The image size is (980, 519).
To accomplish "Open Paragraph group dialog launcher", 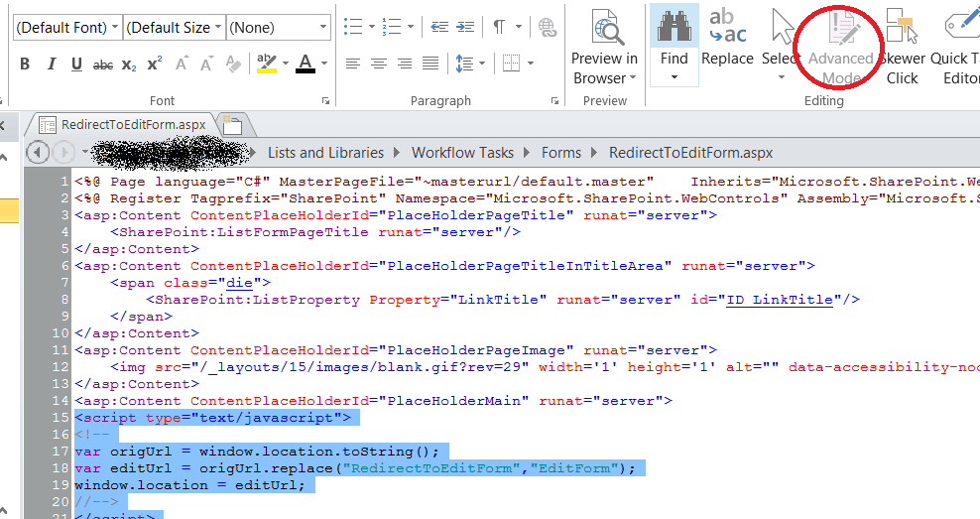I will pos(555,100).
